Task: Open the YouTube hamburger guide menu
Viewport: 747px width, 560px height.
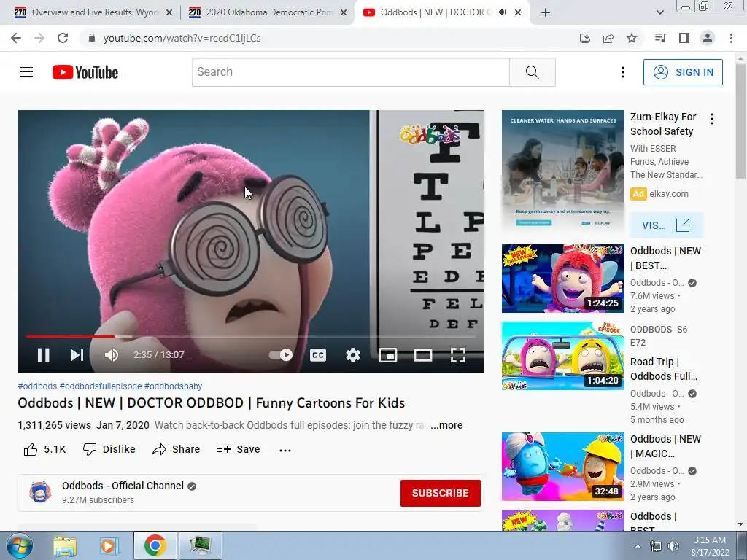Action: [26, 72]
